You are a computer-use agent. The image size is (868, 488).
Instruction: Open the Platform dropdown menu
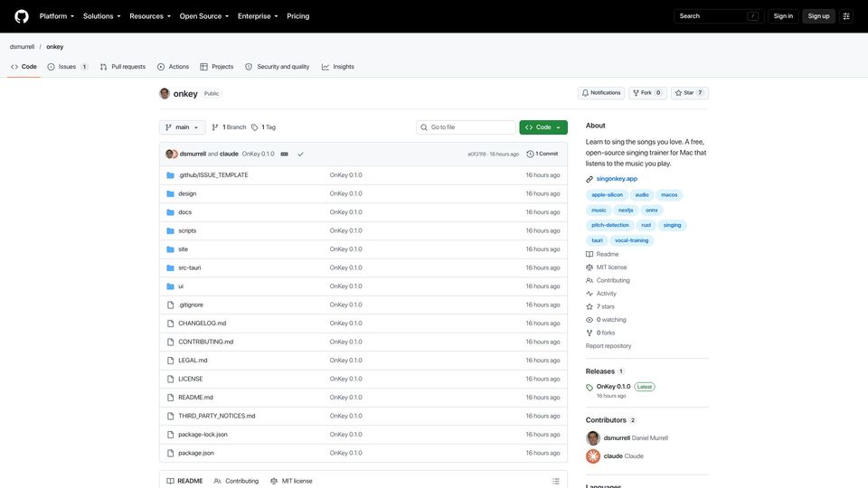point(56,16)
